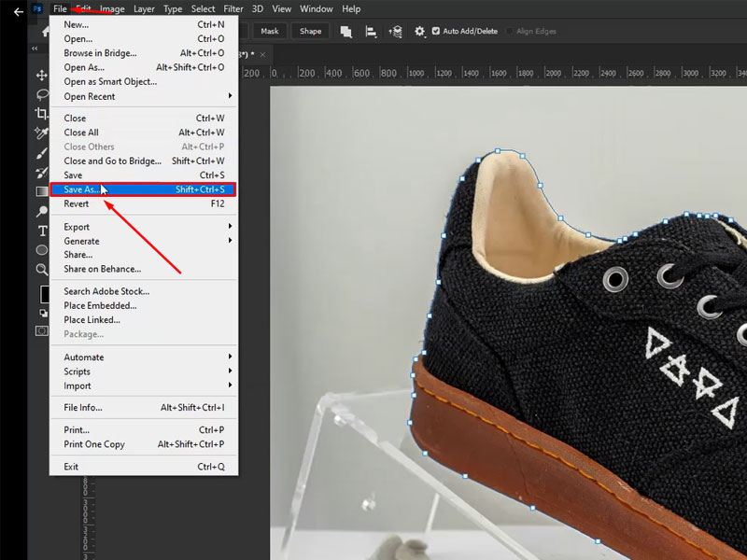Choose the Brush tool

[x=42, y=153]
